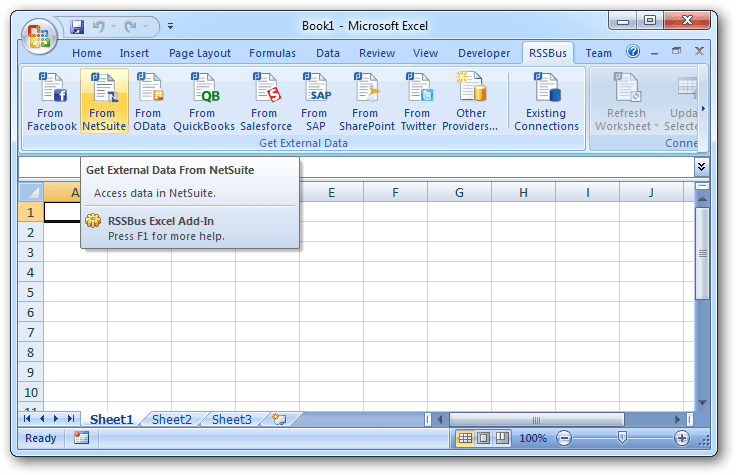This screenshot has height=475, width=736.
Task: Click the Redo arrow in quick access
Action: pyautogui.click(x=130, y=26)
